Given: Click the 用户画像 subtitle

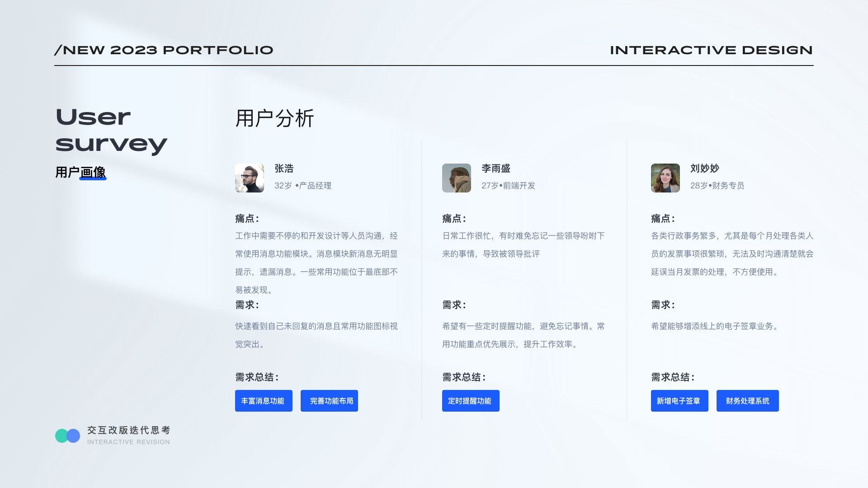Looking at the screenshot, I should [x=80, y=172].
